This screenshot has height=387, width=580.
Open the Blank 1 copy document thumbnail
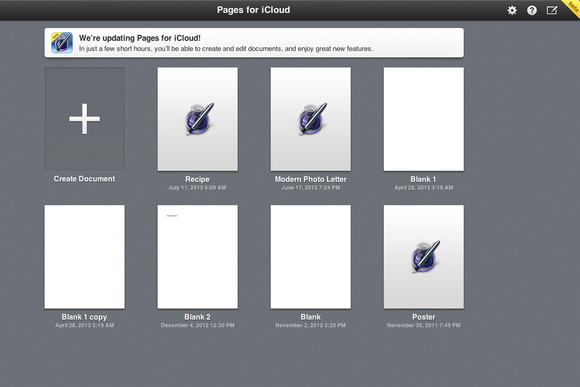[85, 257]
